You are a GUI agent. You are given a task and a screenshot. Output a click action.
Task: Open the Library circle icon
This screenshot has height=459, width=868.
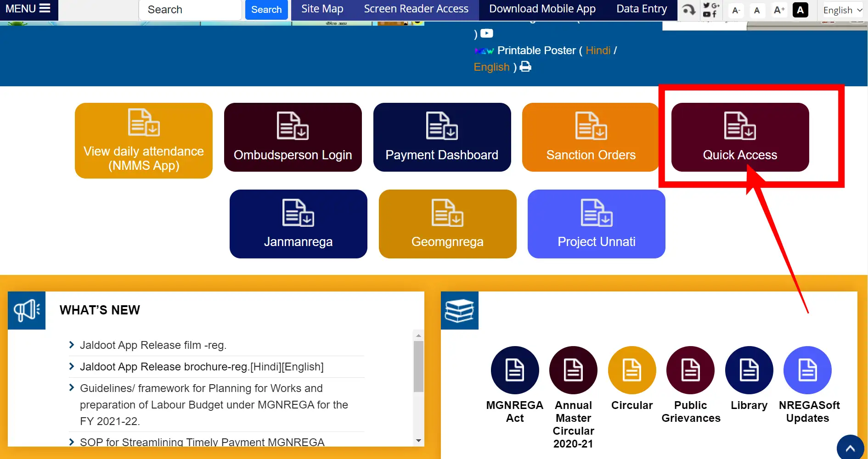[749, 370]
